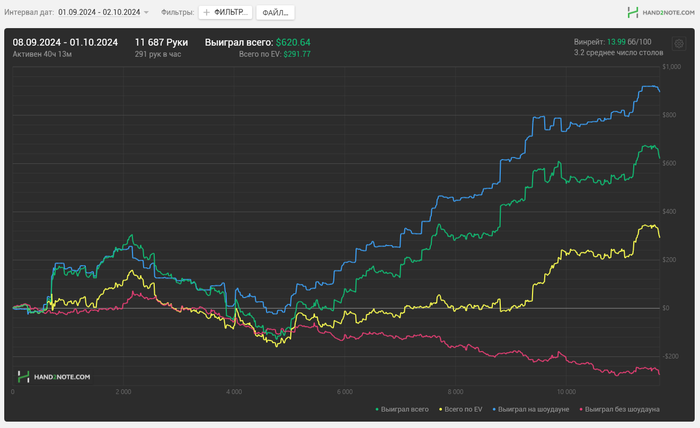The width and height of the screenshot is (700, 428).
Task: Toggle the Выиграл всего legend series
Action: [x=402, y=409]
